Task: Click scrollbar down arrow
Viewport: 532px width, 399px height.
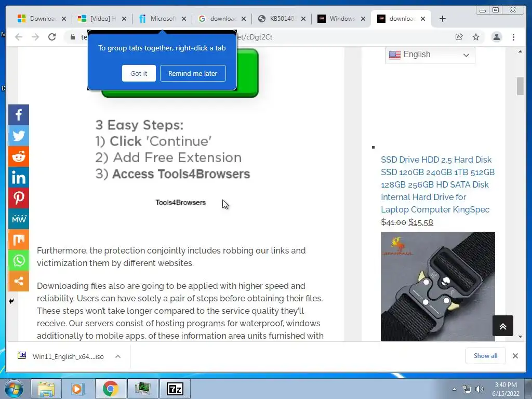Action: pyautogui.click(x=520, y=337)
